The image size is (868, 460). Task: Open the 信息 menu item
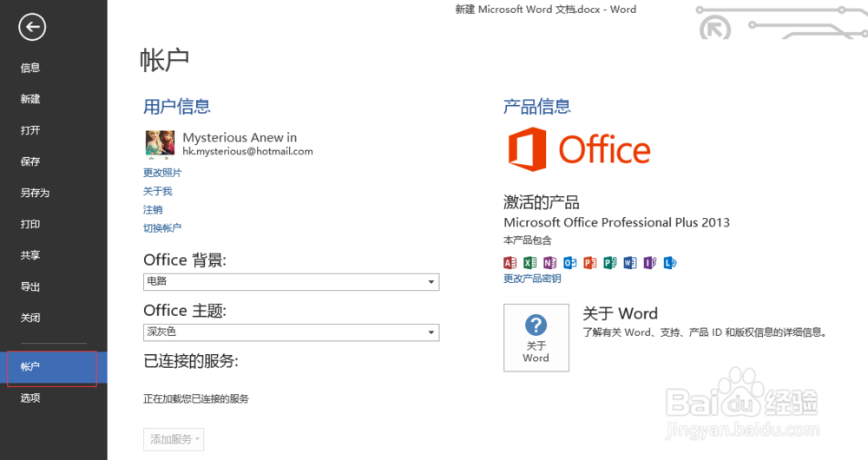tap(30, 68)
